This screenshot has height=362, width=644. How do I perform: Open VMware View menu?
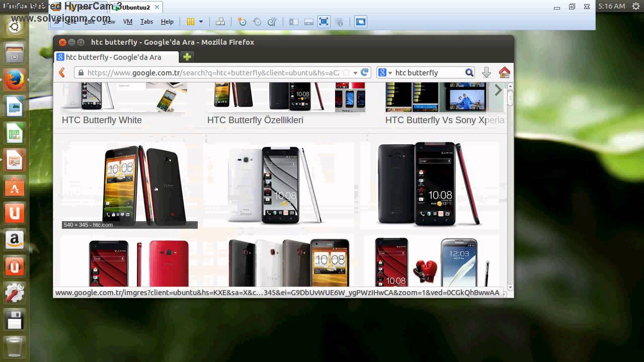point(109,22)
